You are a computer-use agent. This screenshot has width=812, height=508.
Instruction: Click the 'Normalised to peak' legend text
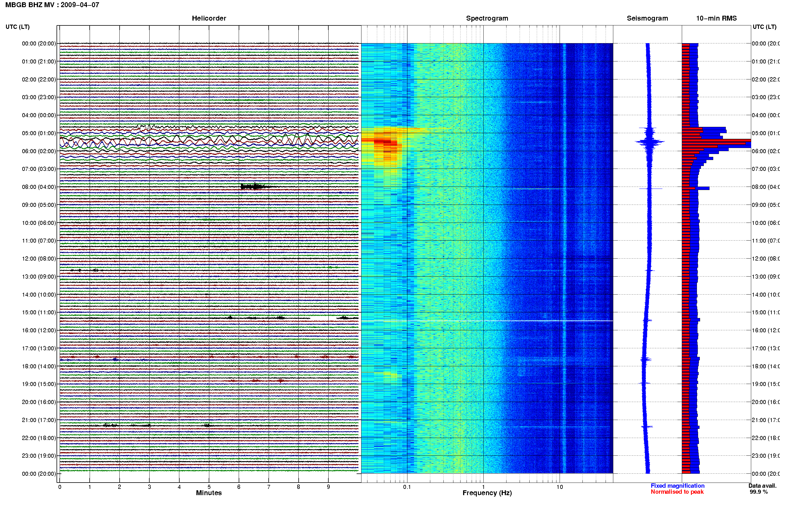pos(677,492)
